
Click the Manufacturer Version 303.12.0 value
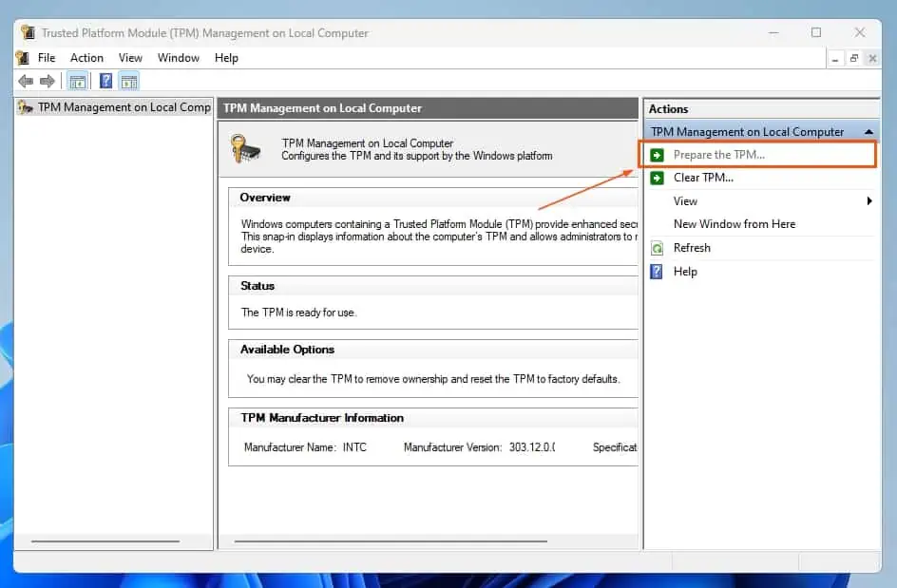point(532,447)
